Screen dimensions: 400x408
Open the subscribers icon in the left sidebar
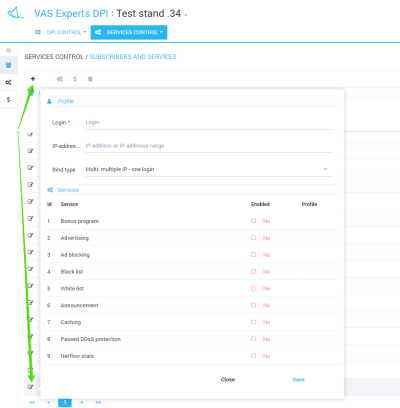tap(9, 65)
